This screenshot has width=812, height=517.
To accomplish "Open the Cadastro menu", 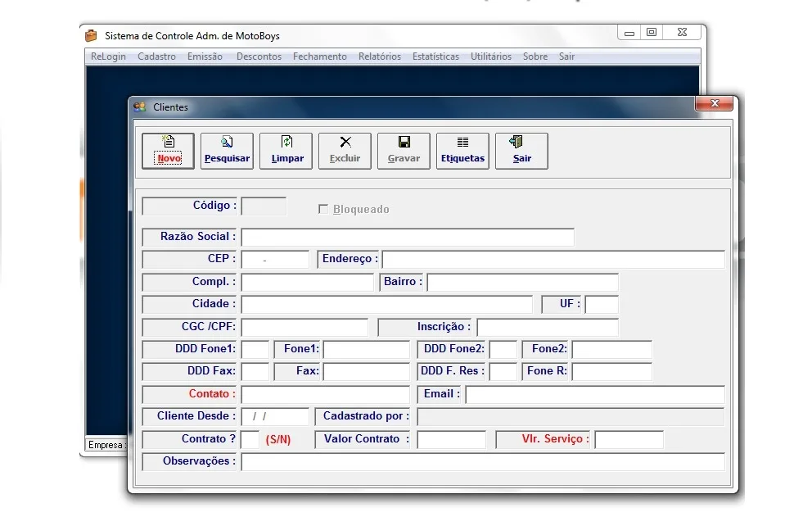I will point(156,57).
